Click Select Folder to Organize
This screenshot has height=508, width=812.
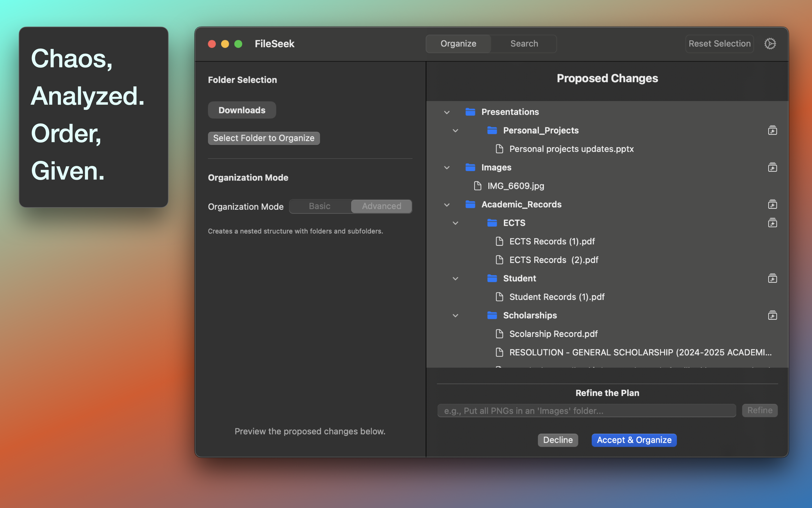[264, 138]
